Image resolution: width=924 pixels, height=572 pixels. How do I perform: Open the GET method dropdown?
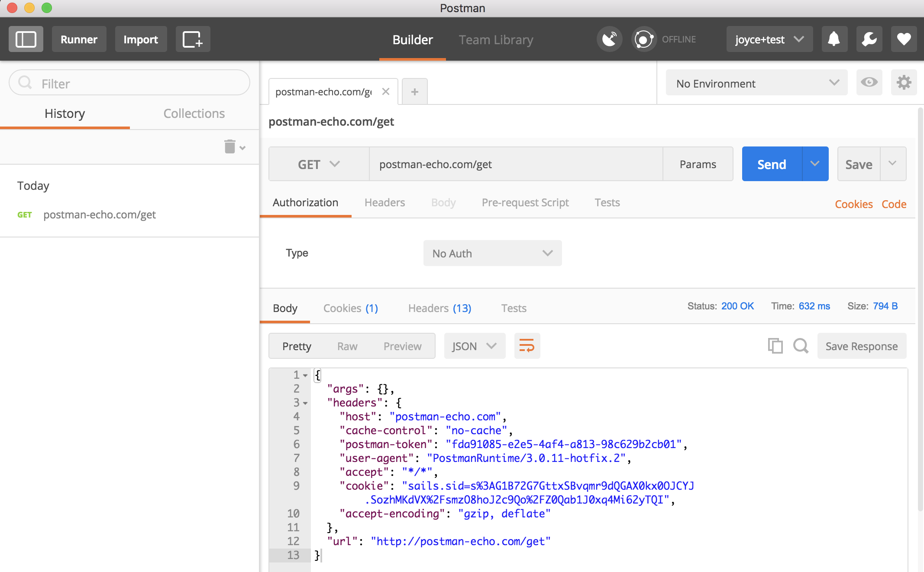[x=319, y=164]
